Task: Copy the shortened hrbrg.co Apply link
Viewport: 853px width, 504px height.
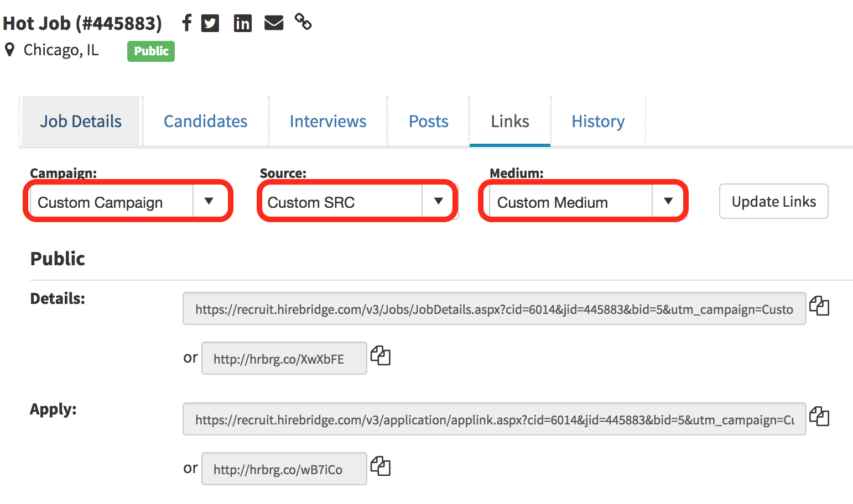Action: pyautogui.click(x=382, y=466)
